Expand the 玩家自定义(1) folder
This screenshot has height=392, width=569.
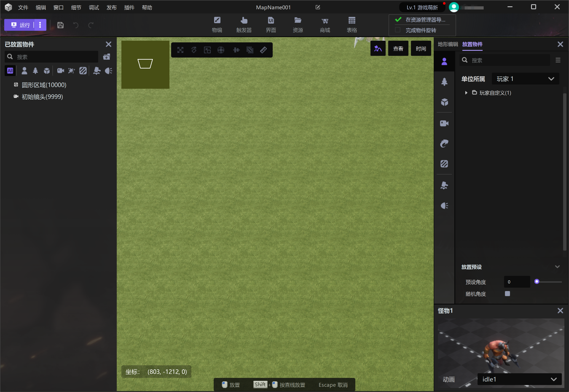[x=466, y=93]
